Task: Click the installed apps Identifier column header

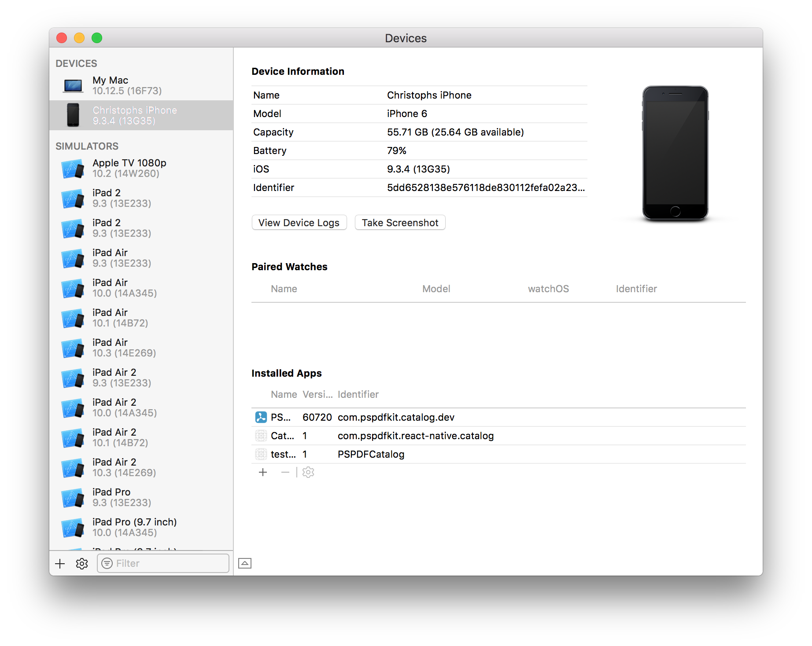Action: tap(358, 394)
